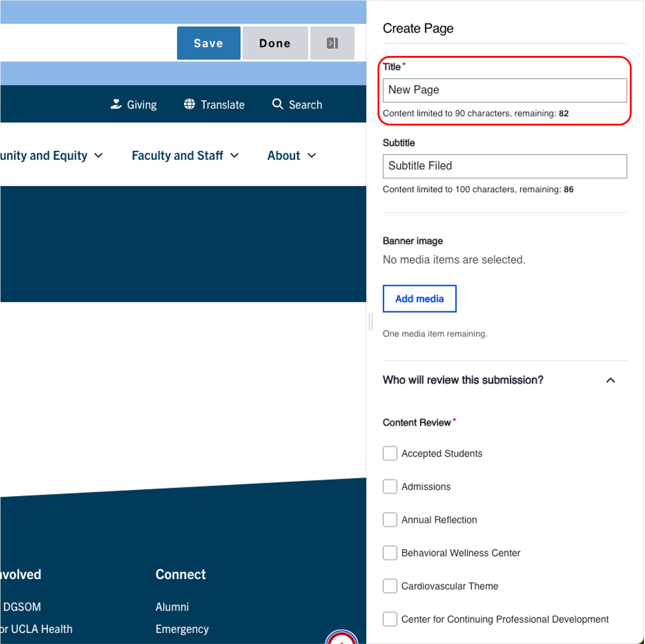Tick the Annual Reflection checkbox
Screen dimensions: 645x644
(x=390, y=519)
